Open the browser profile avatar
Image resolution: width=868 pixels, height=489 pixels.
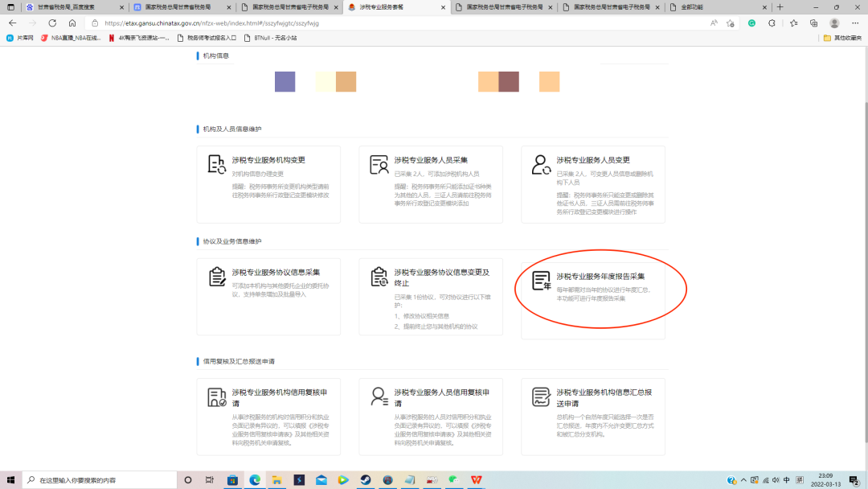pos(834,23)
